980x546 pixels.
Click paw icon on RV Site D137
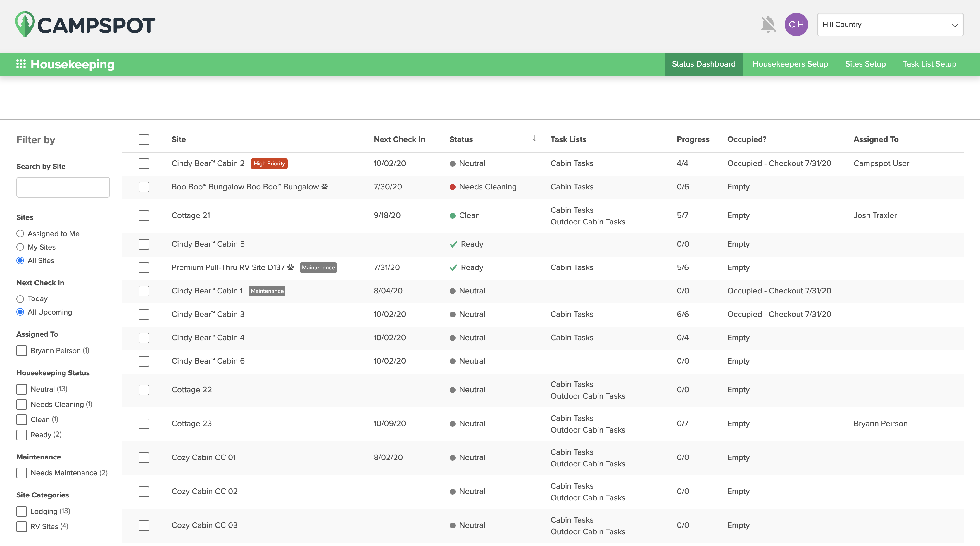click(291, 267)
